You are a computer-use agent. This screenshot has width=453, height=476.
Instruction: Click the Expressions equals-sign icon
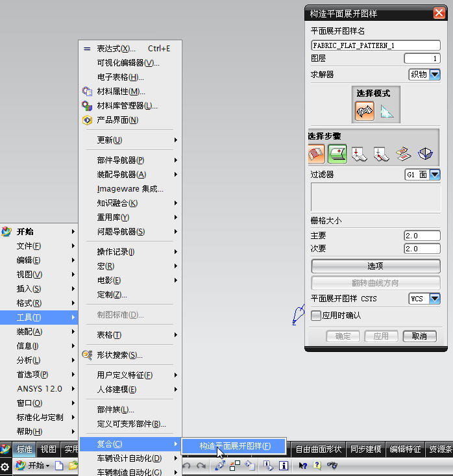(x=87, y=49)
